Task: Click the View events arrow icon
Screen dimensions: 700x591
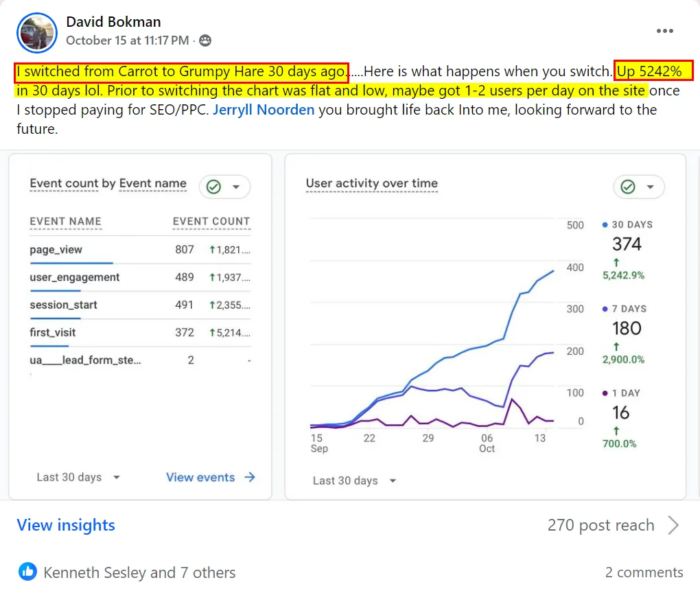Action: click(250, 477)
